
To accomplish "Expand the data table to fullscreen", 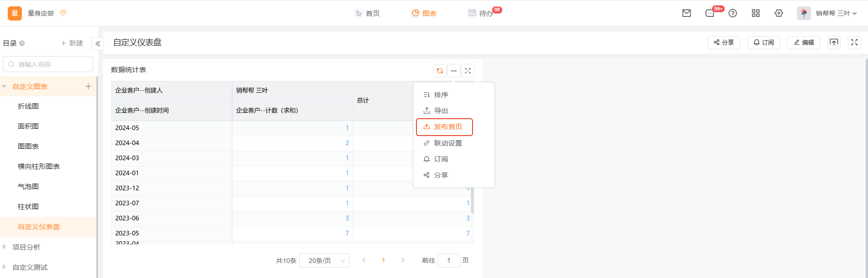I will 468,71.
